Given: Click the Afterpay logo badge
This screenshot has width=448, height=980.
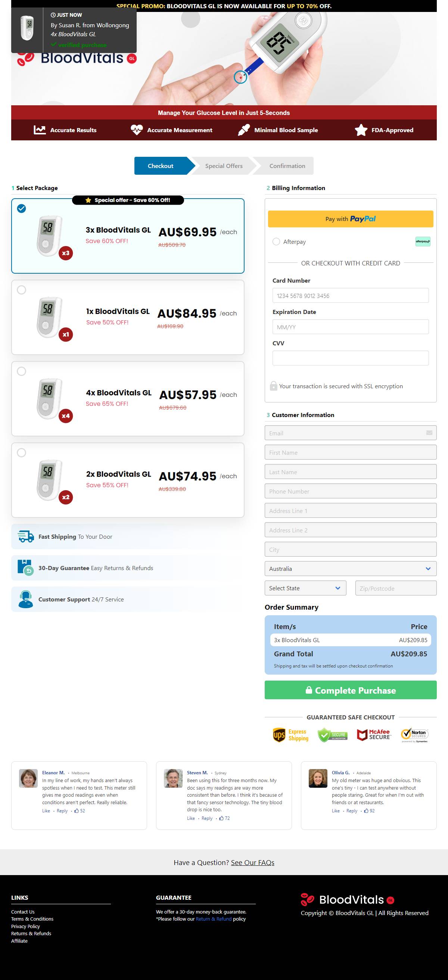Looking at the screenshot, I should [423, 242].
